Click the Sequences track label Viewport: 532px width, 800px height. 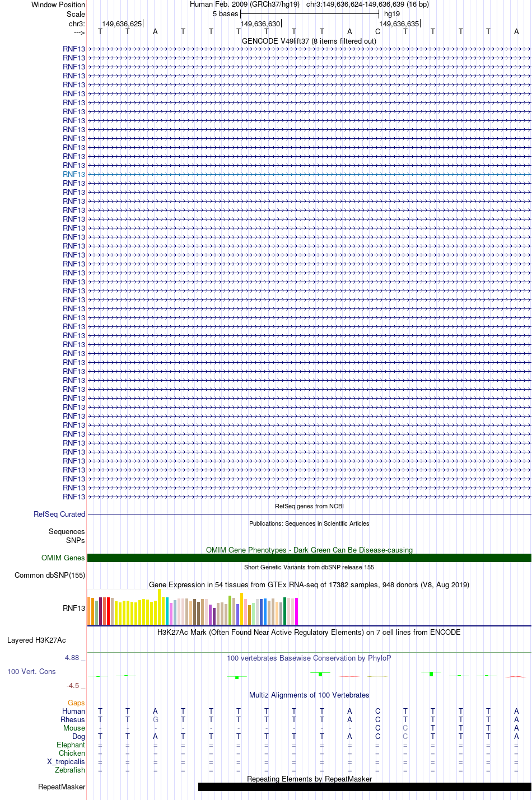pyautogui.click(x=67, y=531)
